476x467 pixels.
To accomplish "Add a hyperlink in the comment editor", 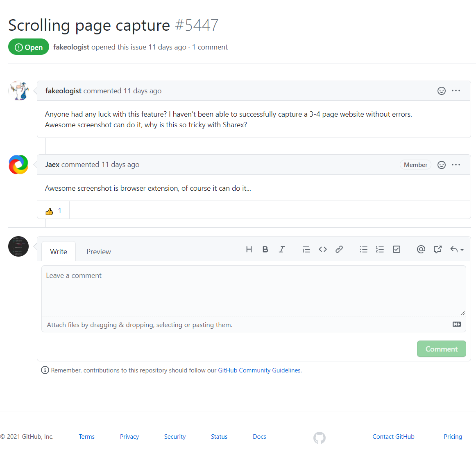I will 339,249.
